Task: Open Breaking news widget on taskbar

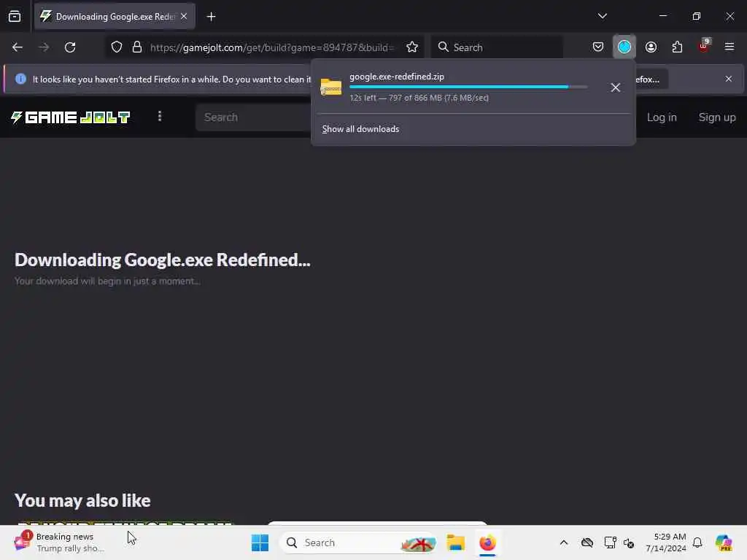Action: (x=58, y=542)
